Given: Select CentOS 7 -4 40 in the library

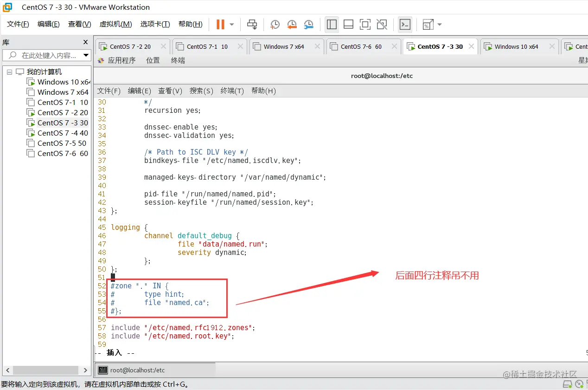Looking at the screenshot, I should [58, 133].
